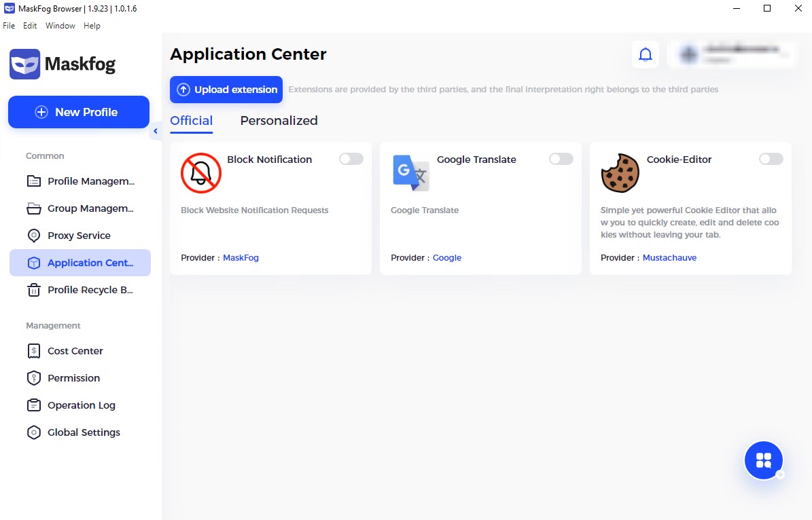Click the Application Cent... sidebar label

tap(90, 263)
